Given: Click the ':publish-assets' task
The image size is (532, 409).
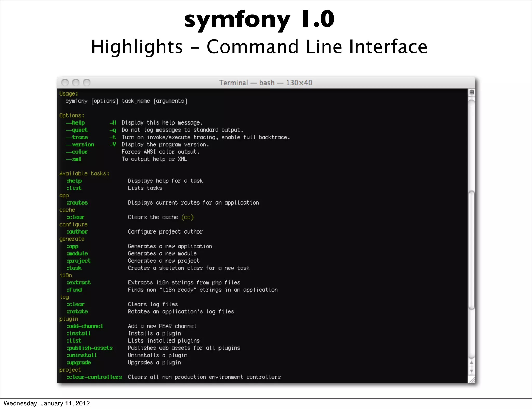Looking at the screenshot, I should 90,348.
